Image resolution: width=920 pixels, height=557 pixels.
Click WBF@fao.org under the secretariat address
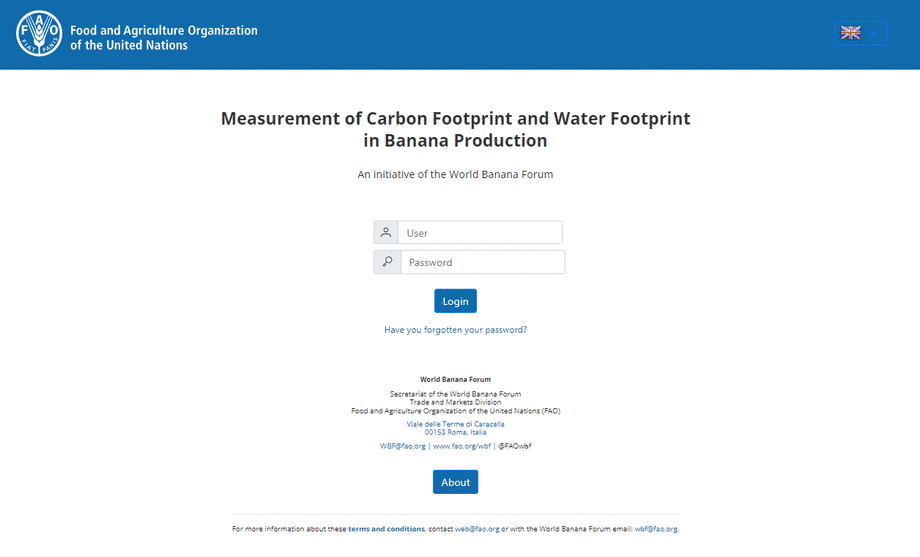403,446
